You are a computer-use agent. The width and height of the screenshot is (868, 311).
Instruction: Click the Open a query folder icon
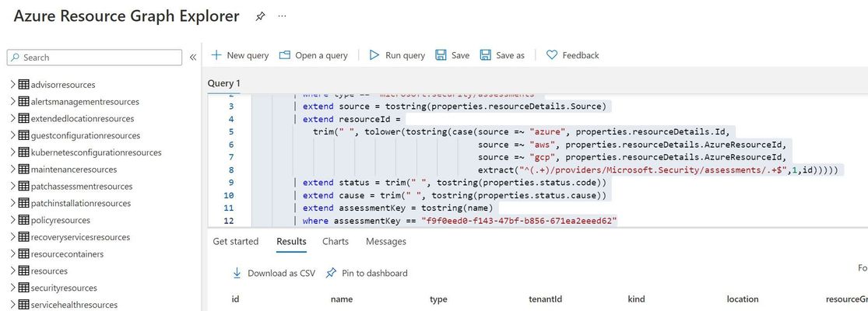[x=285, y=55]
